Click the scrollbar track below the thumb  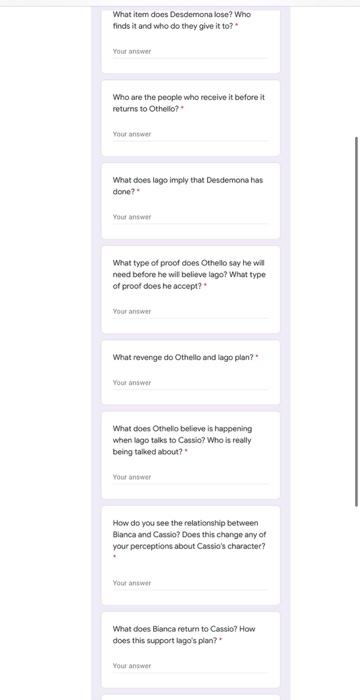tap(356, 603)
